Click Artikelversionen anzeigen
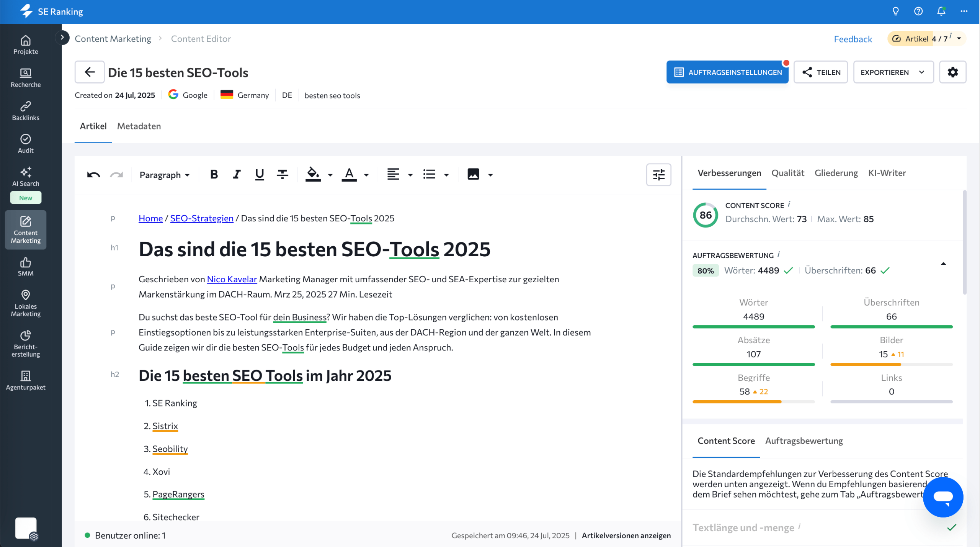Screen dimensions: 980x547 [626, 535]
